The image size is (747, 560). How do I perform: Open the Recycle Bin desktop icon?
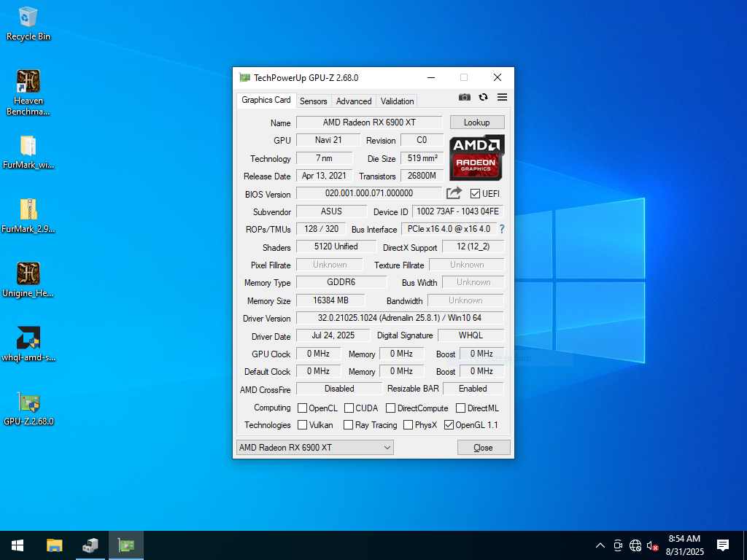[x=28, y=24]
